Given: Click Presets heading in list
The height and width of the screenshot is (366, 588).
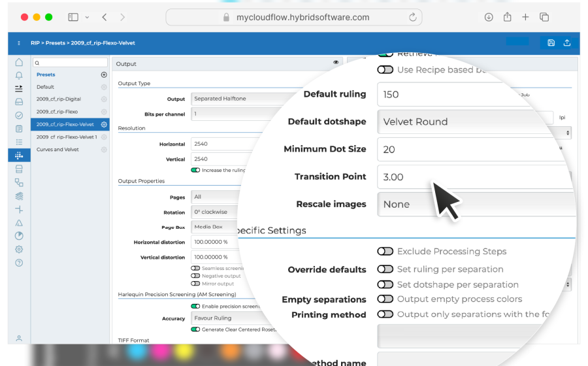Looking at the screenshot, I should [x=46, y=75].
